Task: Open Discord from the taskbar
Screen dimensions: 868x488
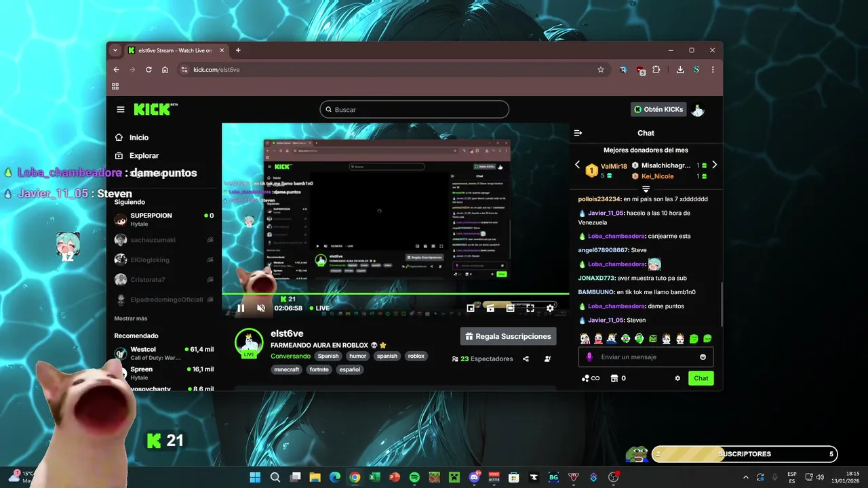Action: click(474, 477)
